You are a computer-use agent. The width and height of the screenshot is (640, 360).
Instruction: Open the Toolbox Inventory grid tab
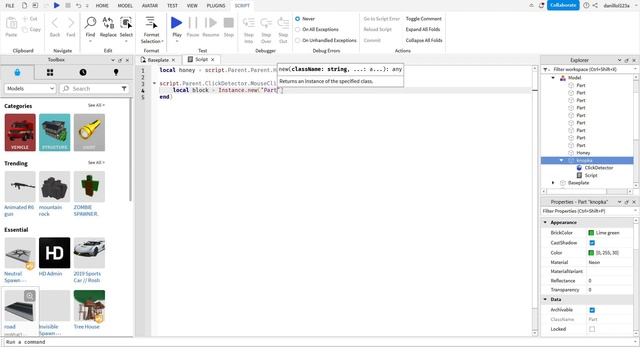pyautogui.click(x=50, y=72)
